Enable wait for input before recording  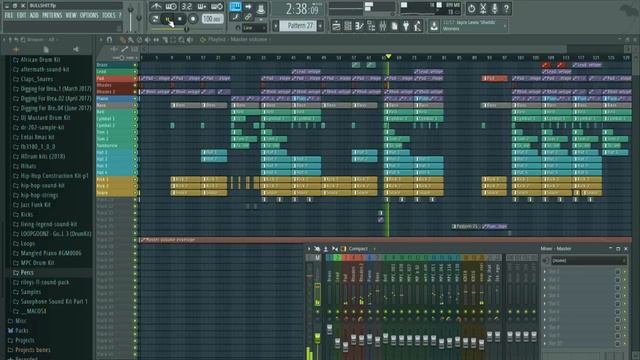coord(171,7)
